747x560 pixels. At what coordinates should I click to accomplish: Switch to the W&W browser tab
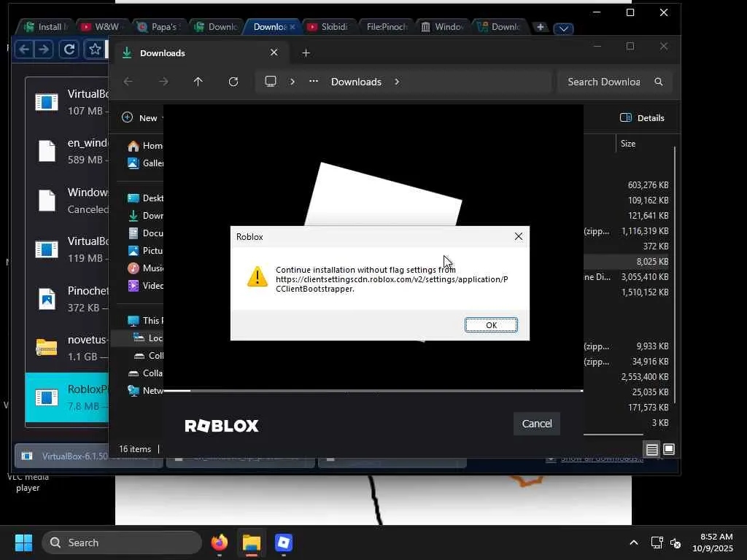click(102, 27)
